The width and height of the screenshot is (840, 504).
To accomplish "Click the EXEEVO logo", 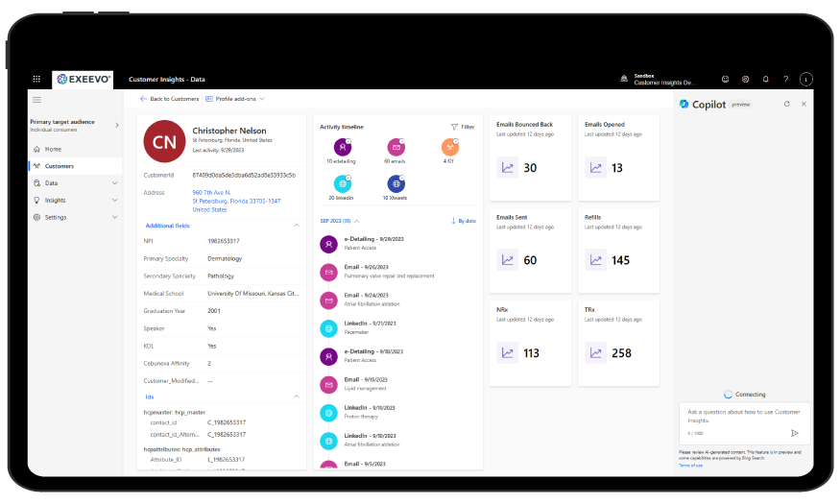I will coord(83,80).
